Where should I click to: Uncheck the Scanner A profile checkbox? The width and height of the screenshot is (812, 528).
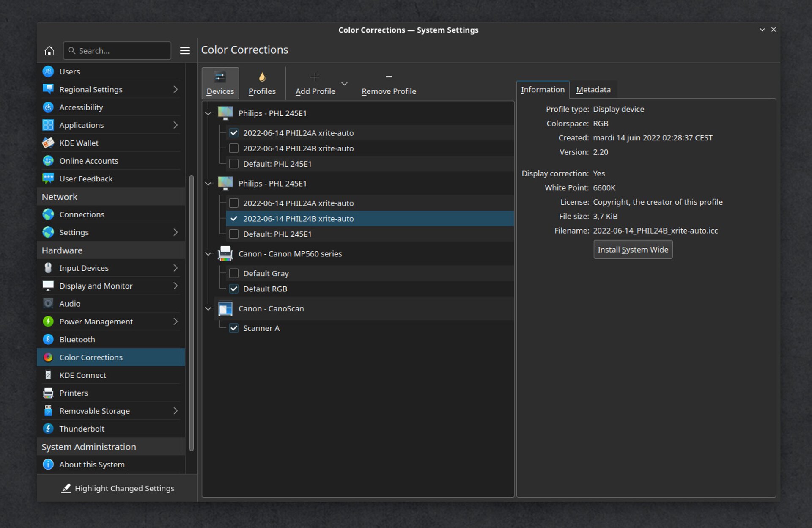[x=233, y=328]
